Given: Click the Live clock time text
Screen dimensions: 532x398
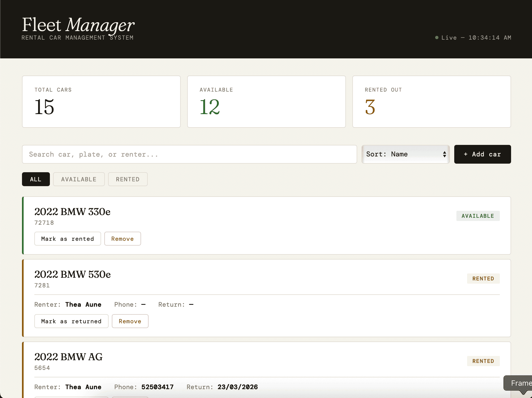Looking at the screenshot, I should [490, 38].
